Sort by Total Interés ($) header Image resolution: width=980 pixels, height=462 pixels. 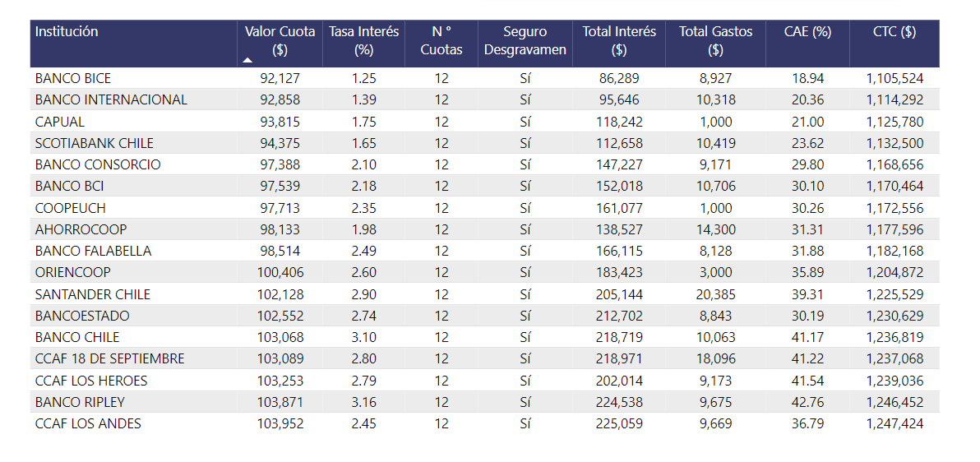point(619,41)
